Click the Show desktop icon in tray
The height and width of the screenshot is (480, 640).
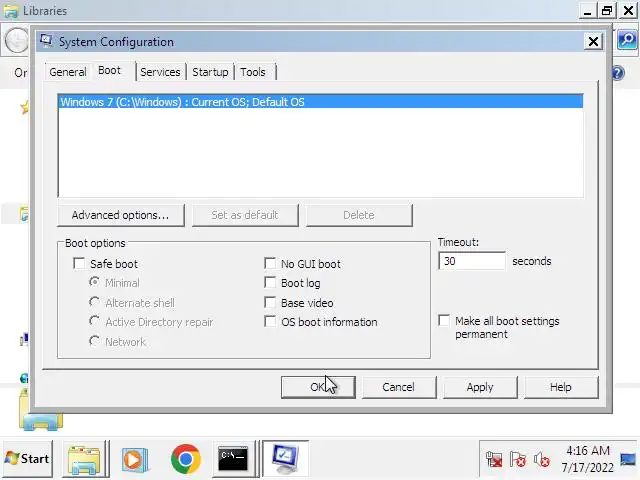click(x=628, y=459)
